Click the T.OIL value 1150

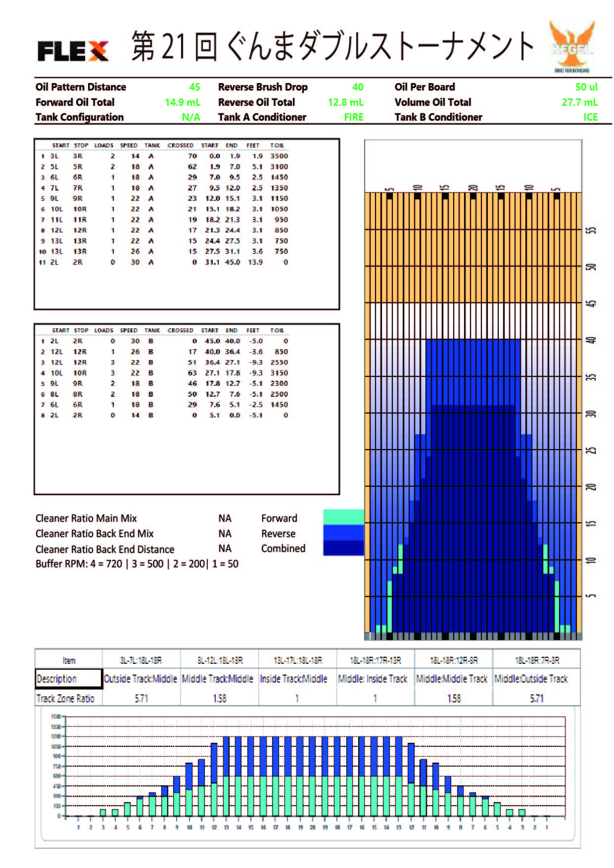pos(279,198)
